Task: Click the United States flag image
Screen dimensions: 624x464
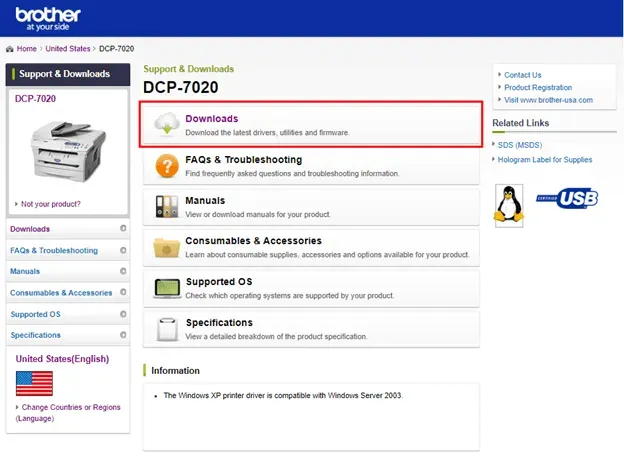Action: 34,383
